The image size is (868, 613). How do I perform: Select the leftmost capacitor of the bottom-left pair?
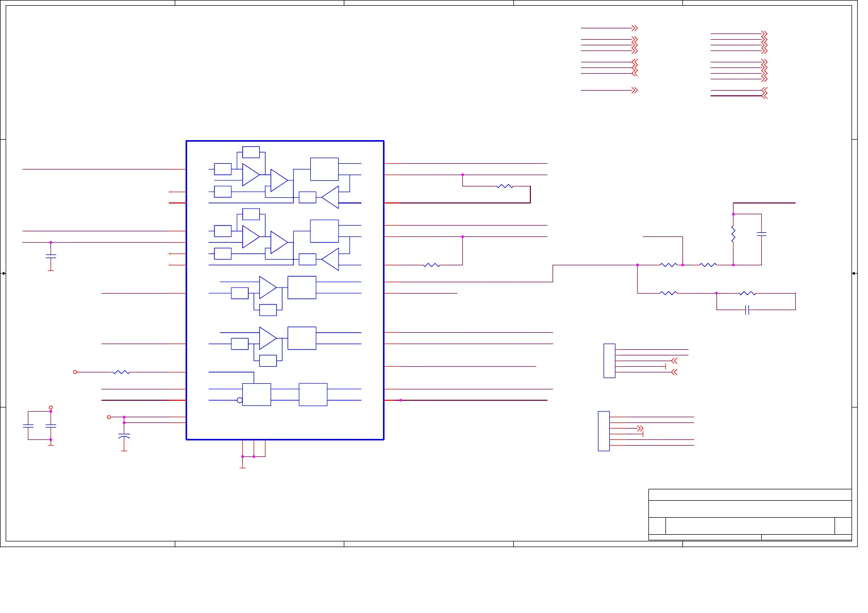[28, 425]
